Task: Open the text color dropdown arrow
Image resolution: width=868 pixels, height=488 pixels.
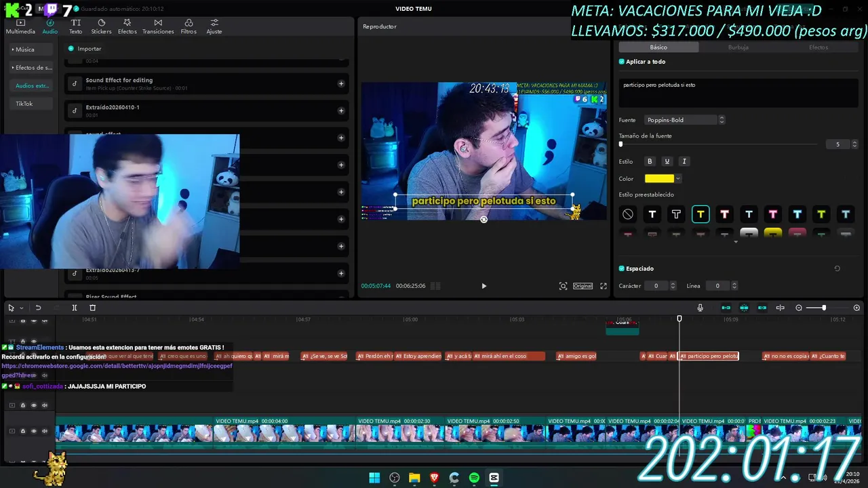Action: (678, 179)
